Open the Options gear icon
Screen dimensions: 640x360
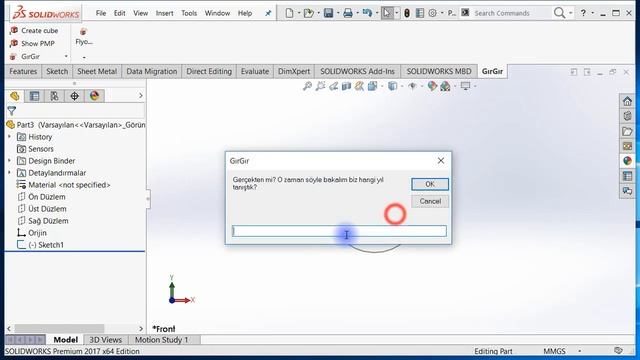pyautogui.click(x=433, y=13)
